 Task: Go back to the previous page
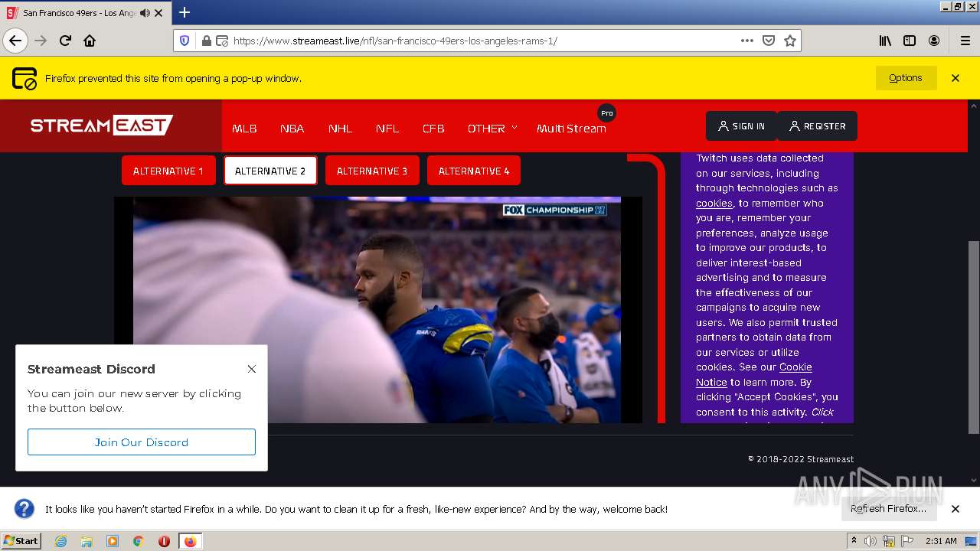click(15, 41)
